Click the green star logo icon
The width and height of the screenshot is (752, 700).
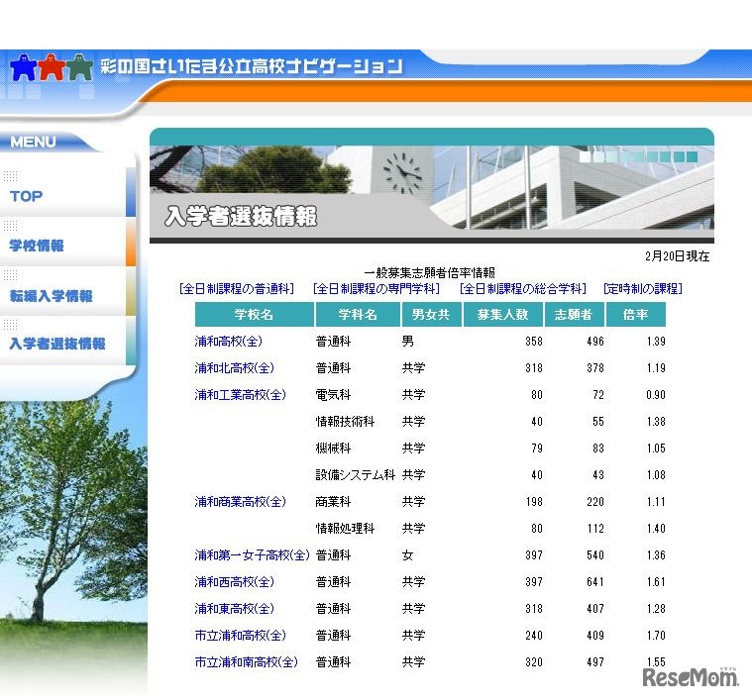[80, 67]
